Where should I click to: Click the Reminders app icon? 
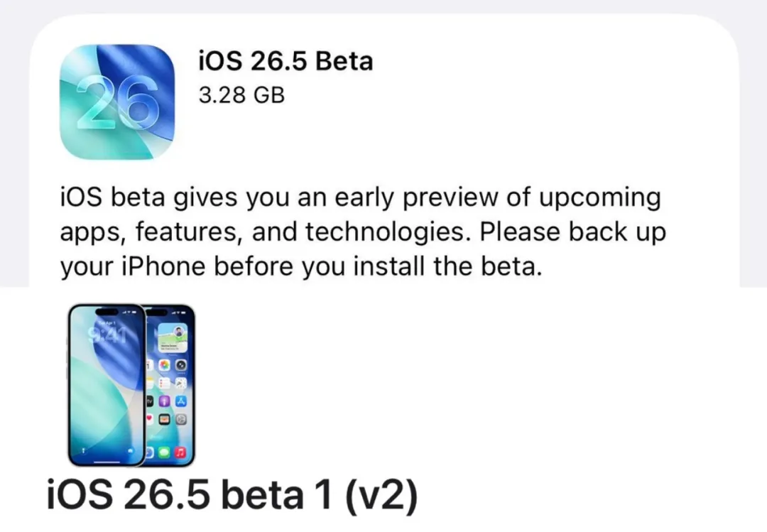(x=164, y=384)
